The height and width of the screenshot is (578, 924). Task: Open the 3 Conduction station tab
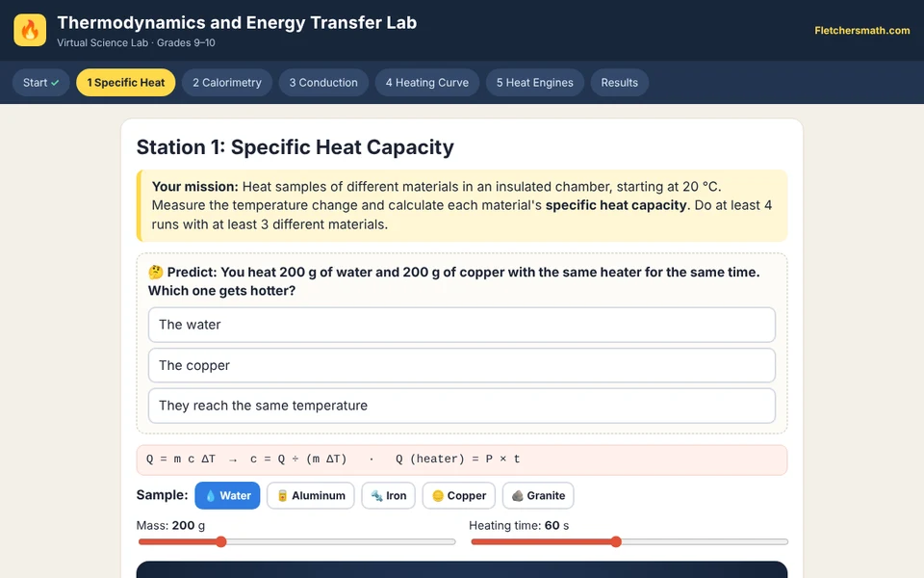click(x=323, y=83)
